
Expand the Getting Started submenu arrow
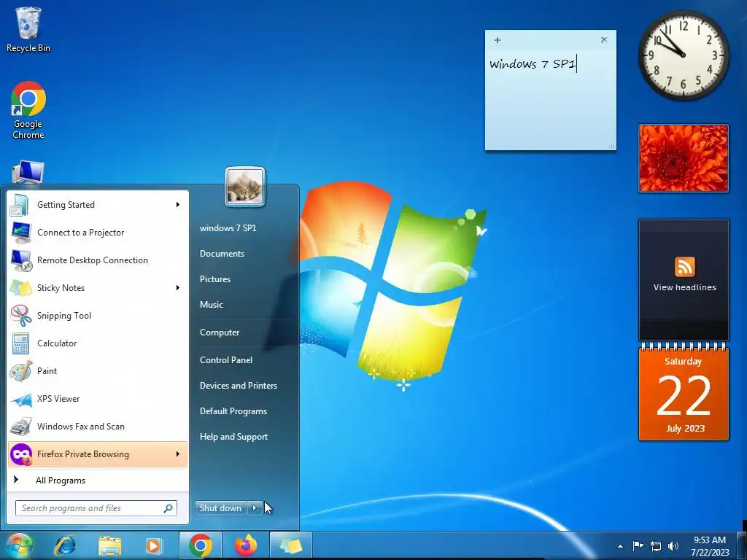click(178, 205)
